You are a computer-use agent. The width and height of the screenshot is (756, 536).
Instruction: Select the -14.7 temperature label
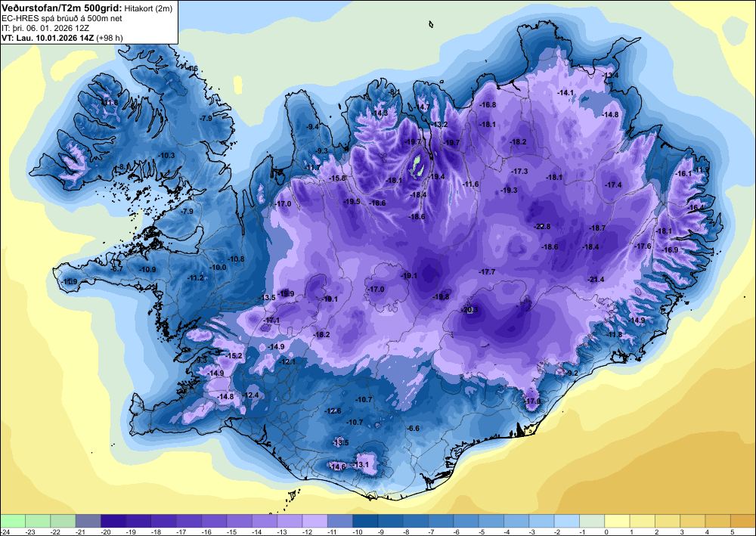tap(422, 107)
